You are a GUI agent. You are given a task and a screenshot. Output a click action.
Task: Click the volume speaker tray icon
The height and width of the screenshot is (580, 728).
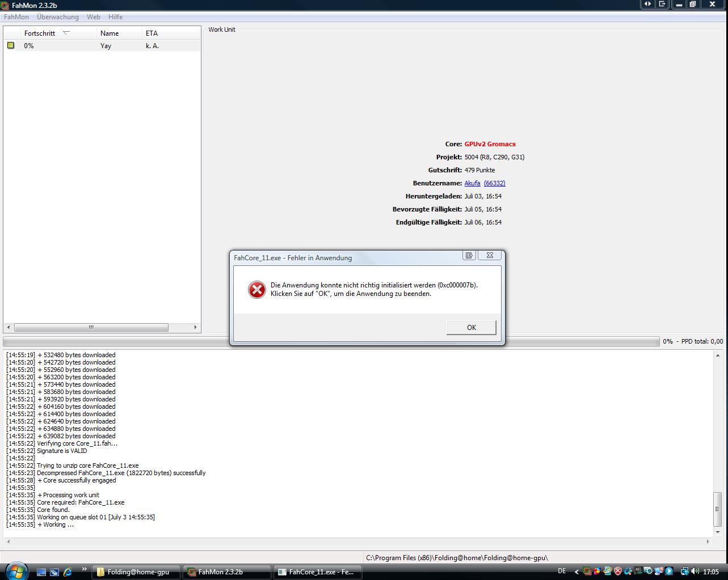695,571
